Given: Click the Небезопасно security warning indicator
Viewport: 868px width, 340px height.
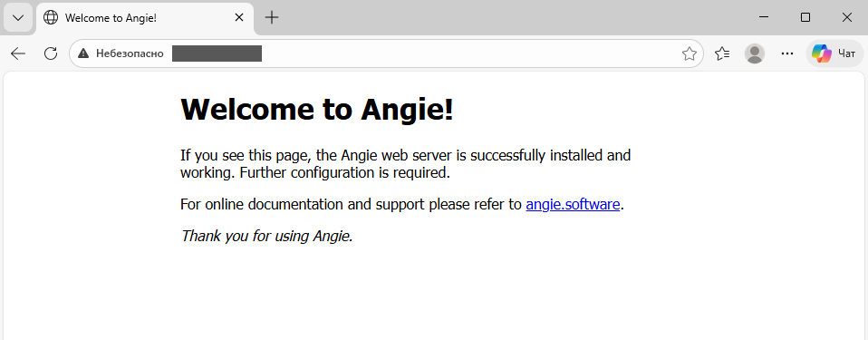Looking at the screenshot, I should pos(121,53).
